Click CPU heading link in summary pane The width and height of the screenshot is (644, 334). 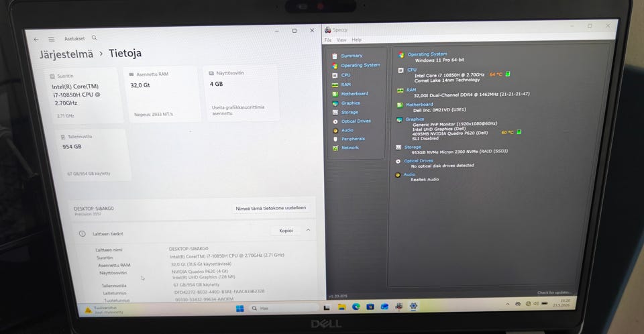(411, 70)
